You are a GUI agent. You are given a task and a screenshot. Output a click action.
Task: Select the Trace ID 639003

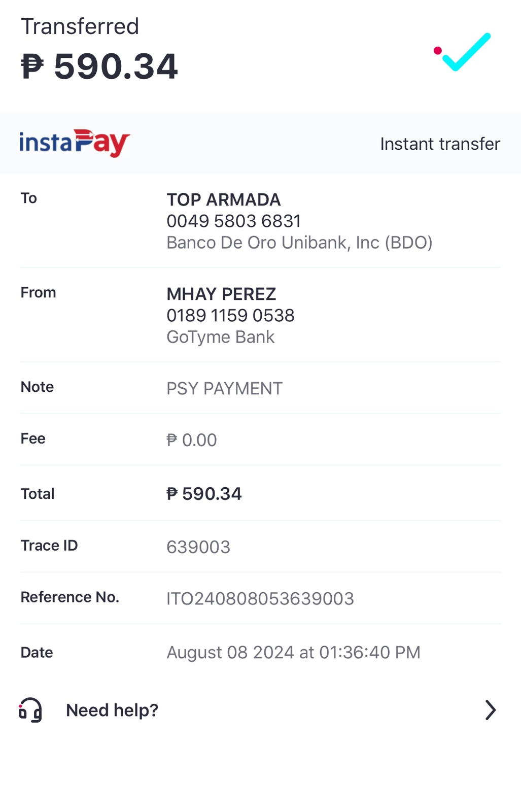pos(198,547)
